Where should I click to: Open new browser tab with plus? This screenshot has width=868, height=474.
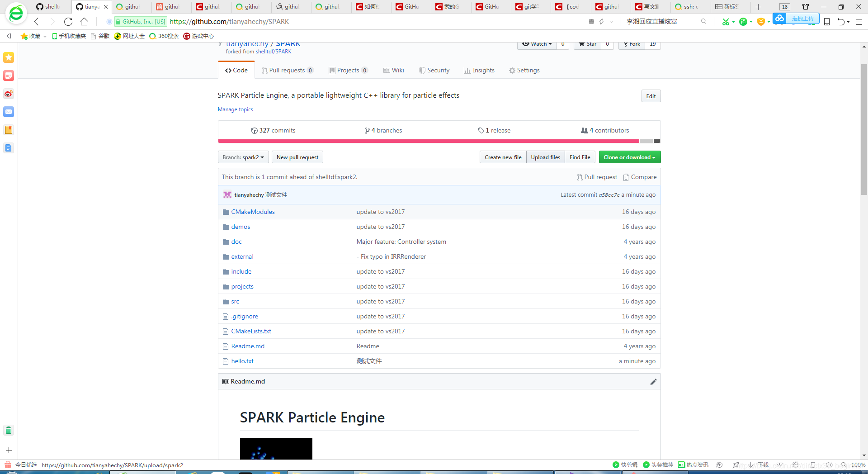[x=759, y=7]
